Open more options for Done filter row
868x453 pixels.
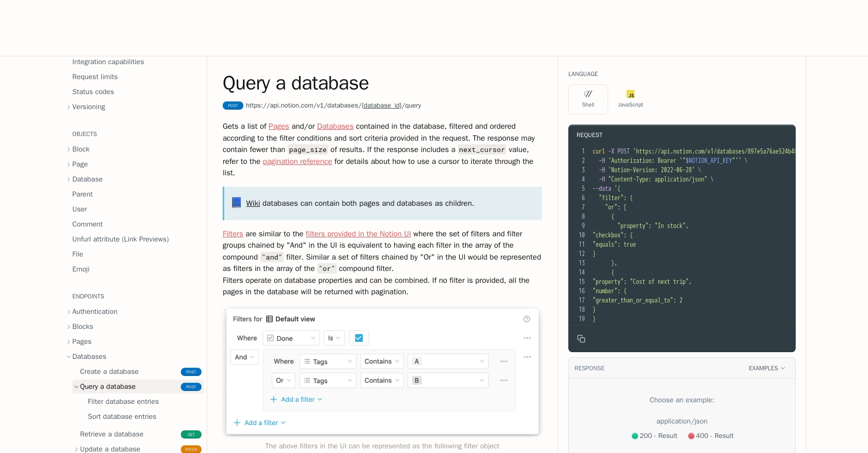click(x=527, y=338)
